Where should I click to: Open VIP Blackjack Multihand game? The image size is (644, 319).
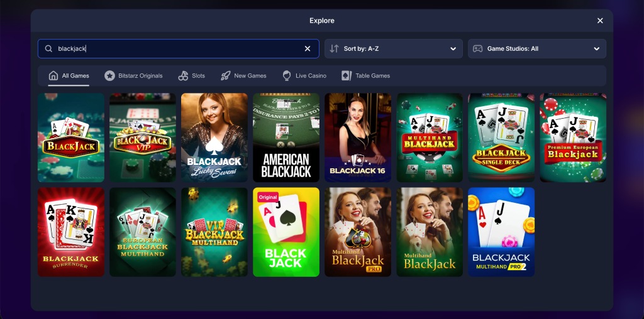pos(214,232)
